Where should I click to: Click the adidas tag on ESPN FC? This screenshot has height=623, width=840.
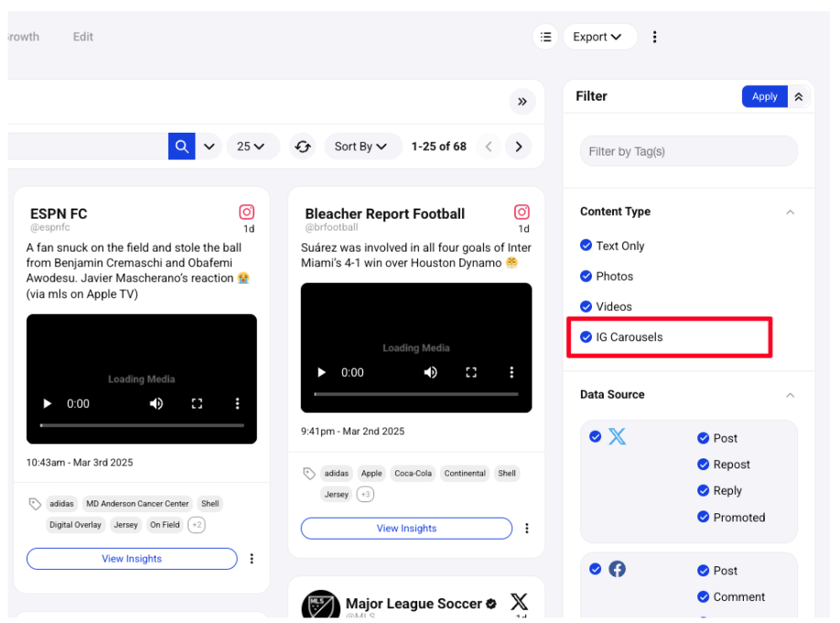[61, 503]
